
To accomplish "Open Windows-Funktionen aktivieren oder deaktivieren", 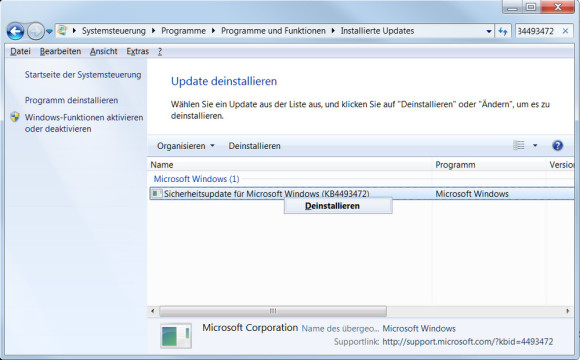I will tap(84, 123).
